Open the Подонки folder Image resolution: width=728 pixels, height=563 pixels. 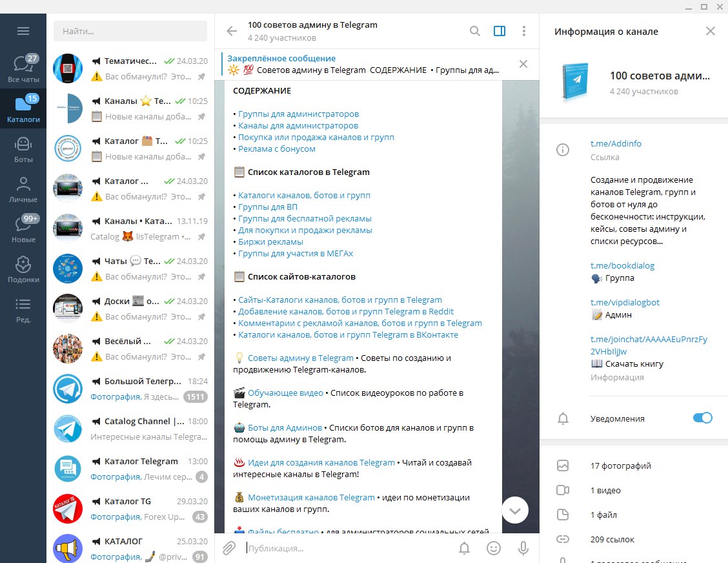[23, 269]
